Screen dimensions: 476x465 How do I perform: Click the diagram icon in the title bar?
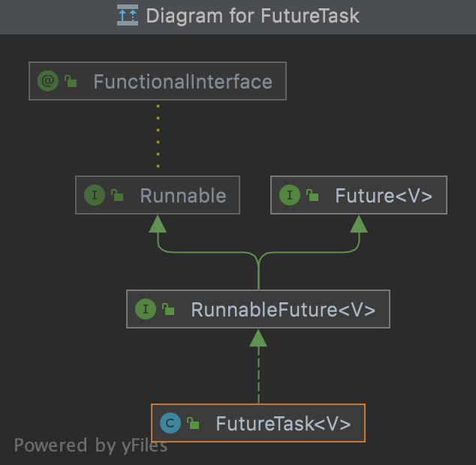128,16
